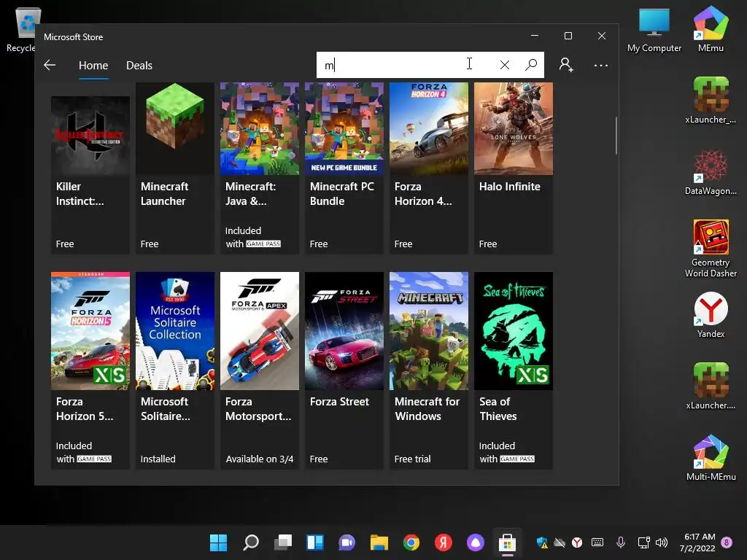This screenshot has width=747, height=560.
Task: Click "Available on 3/4" under Forza Motorsport
Action: [x=260, y=459]
